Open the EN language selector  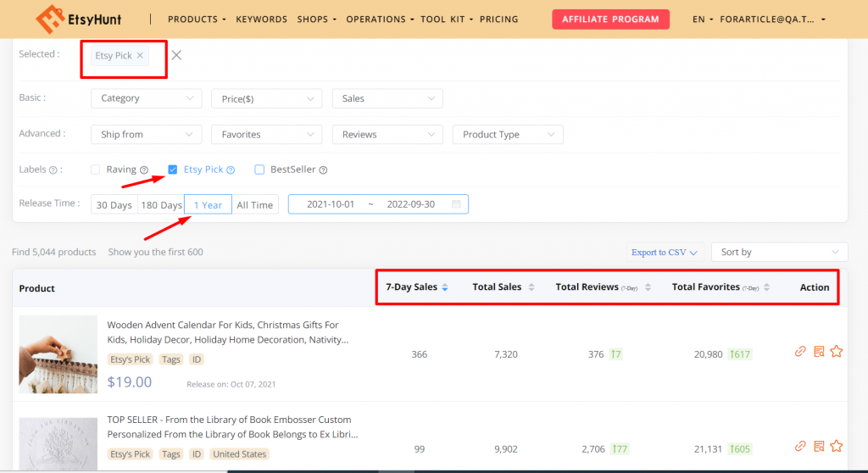coord(703,19)
